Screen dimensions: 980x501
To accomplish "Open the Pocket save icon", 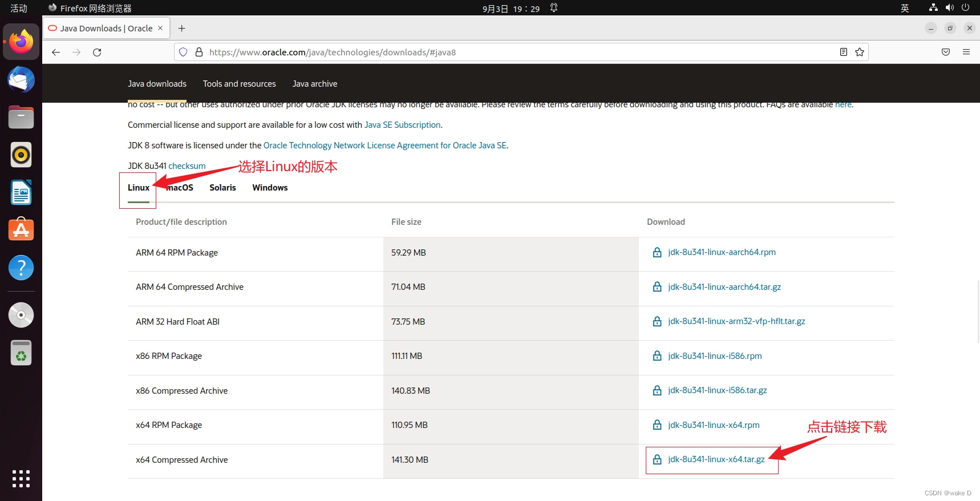I will (x=946, y=52).
